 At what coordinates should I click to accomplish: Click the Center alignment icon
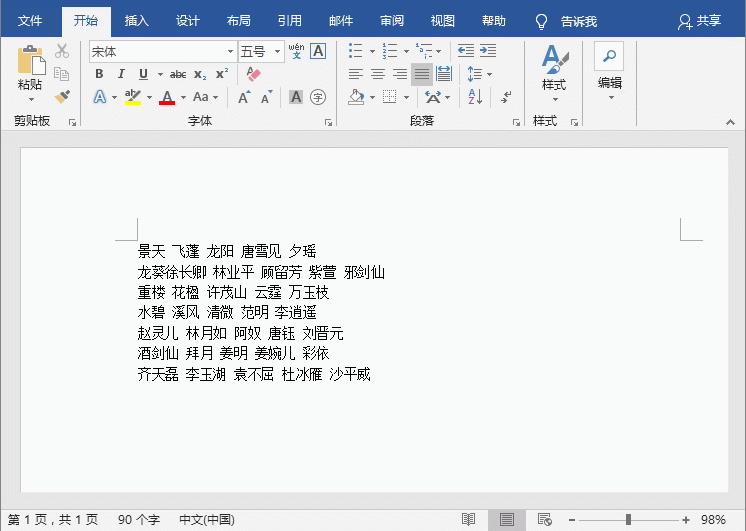[378, 74]
